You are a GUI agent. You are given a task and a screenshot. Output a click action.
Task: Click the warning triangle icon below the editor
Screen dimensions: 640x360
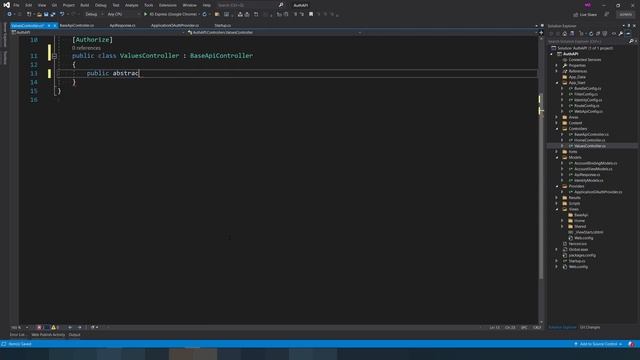click(53, 327)
